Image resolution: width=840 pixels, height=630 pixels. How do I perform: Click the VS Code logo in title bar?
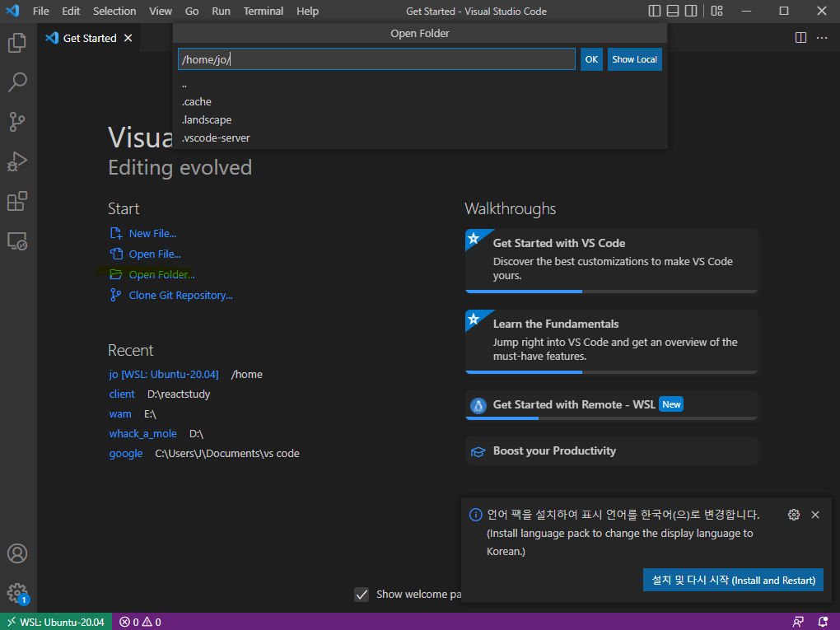click(12, 11)
